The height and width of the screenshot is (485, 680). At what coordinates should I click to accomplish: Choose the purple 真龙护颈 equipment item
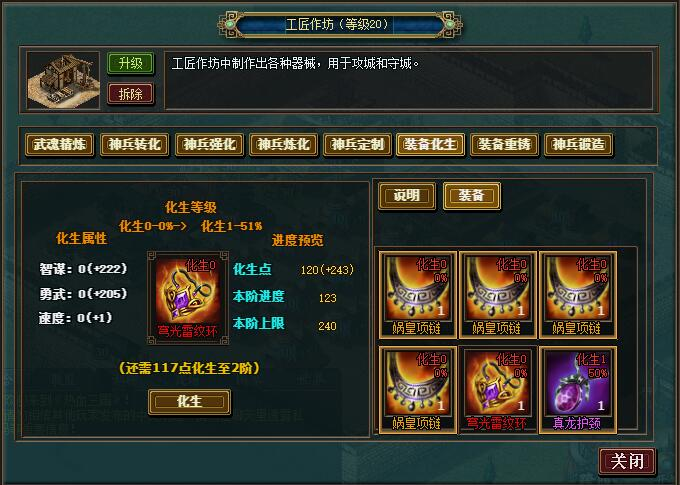point(577,390)
